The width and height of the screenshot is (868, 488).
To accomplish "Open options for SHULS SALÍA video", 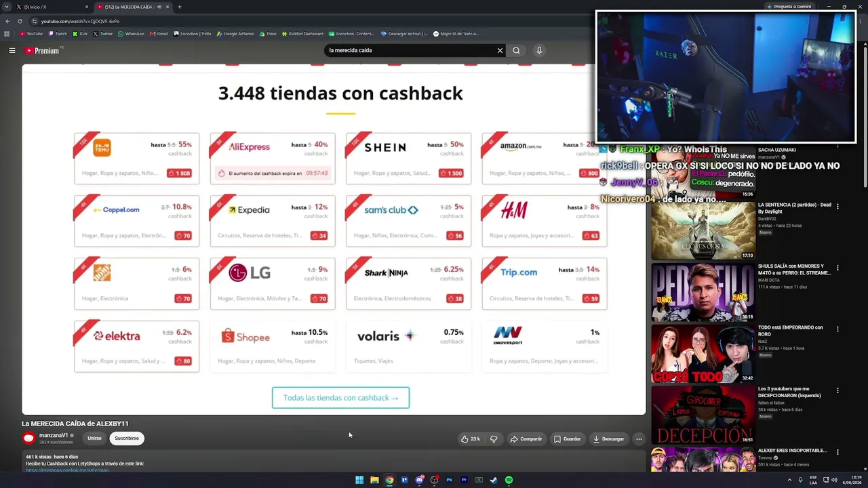I will (x=837, y=268).
